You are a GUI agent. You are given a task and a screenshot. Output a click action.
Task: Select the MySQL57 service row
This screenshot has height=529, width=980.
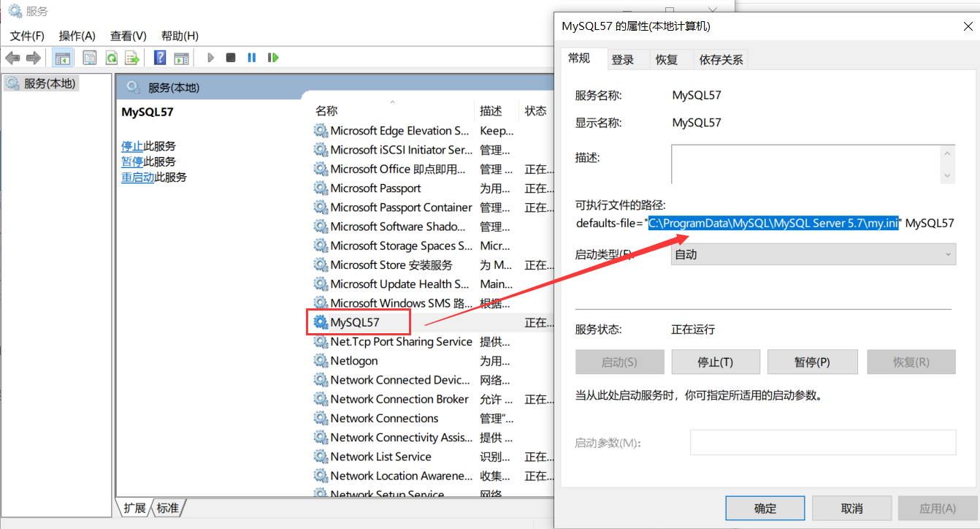tap(433, 322)
